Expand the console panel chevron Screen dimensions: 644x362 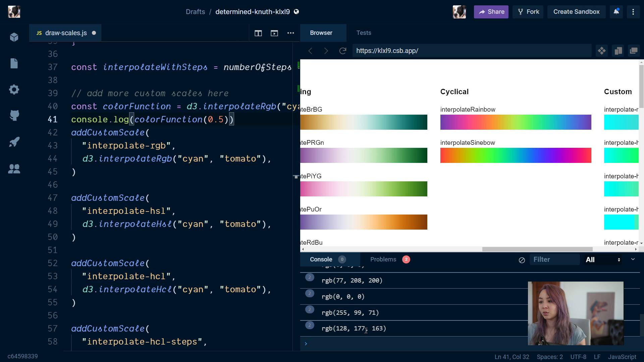pos(633,259)
